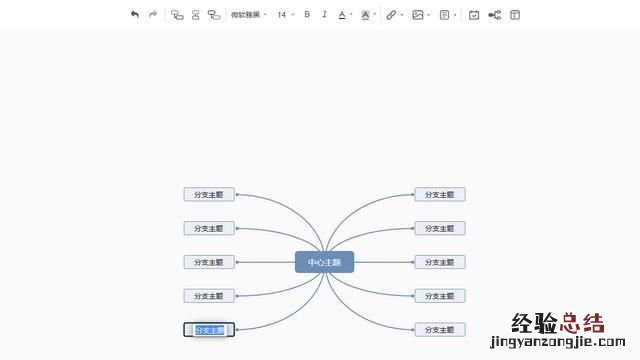Apply the font color (underlined A)
This screenshot has height=360, width=640.
(342, 15)
